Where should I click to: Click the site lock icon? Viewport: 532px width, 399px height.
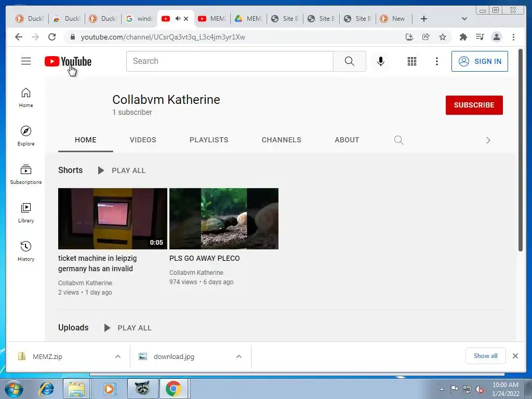pyautogui.click(x=72, y=37)
